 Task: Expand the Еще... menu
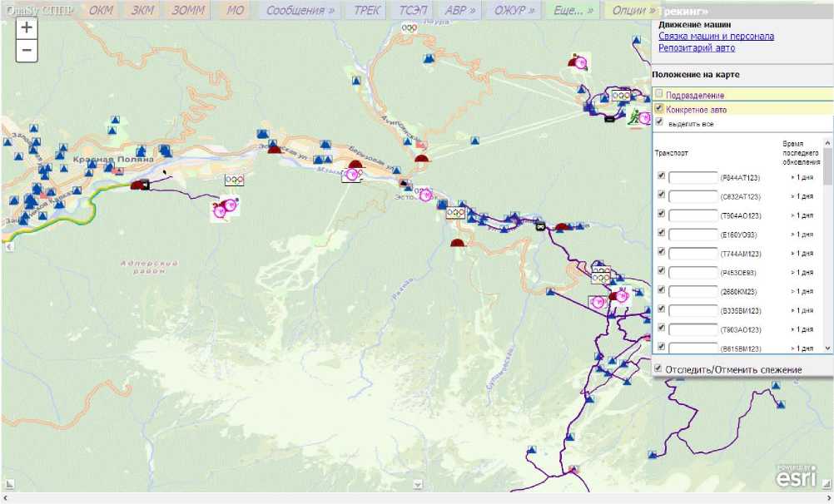click(x=573, y=11)
